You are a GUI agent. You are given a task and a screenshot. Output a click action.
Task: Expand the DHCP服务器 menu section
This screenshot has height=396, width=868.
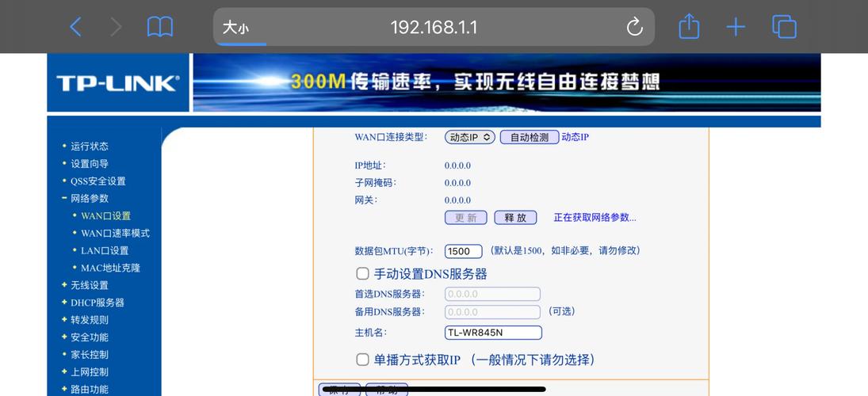pos(98,303)
